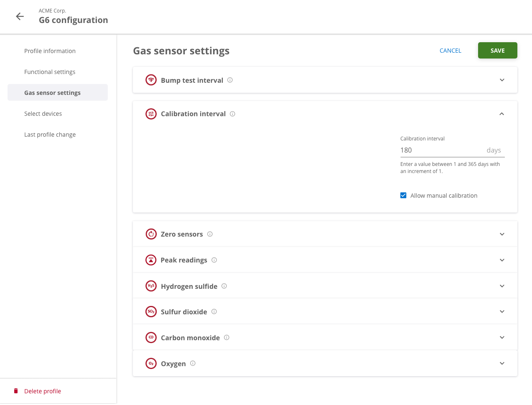This screenshot has width=532, height=405.
Task: Expand the Oxygen section chevron
Action: 502,363
